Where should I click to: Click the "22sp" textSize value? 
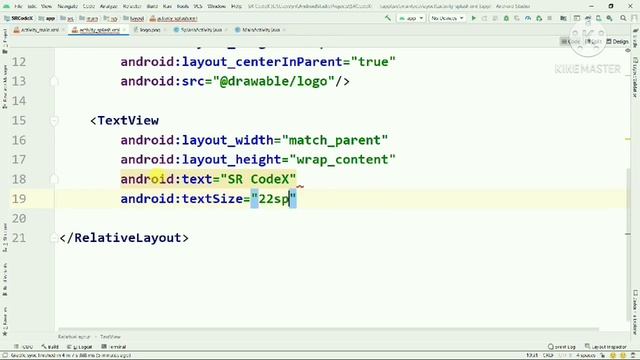[x=273, y=199]
